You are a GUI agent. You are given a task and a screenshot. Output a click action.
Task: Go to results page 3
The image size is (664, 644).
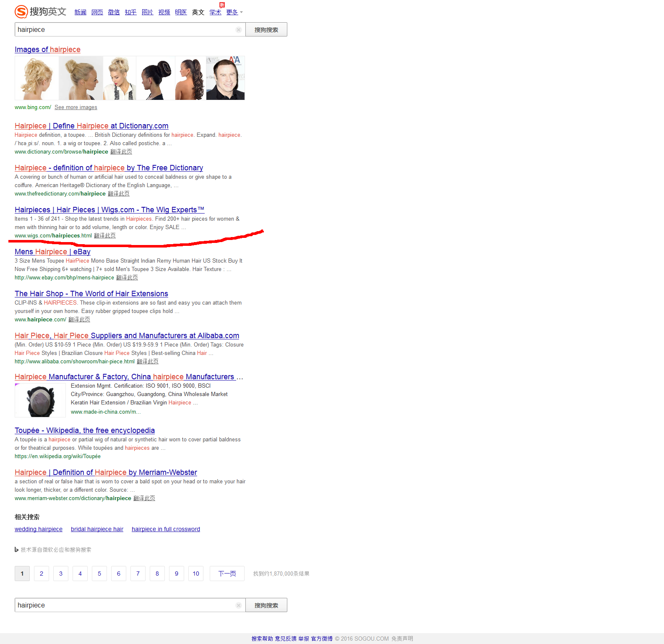[61, 574]
